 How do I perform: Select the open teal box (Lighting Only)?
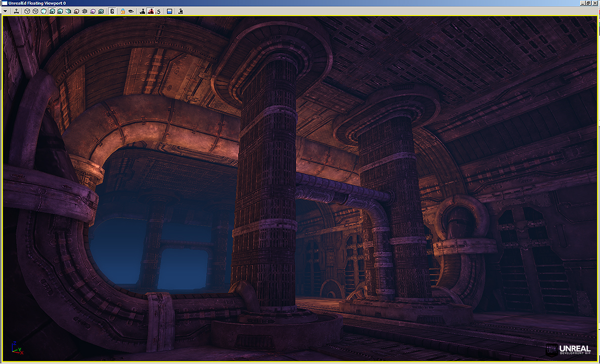tap(68, 12)
